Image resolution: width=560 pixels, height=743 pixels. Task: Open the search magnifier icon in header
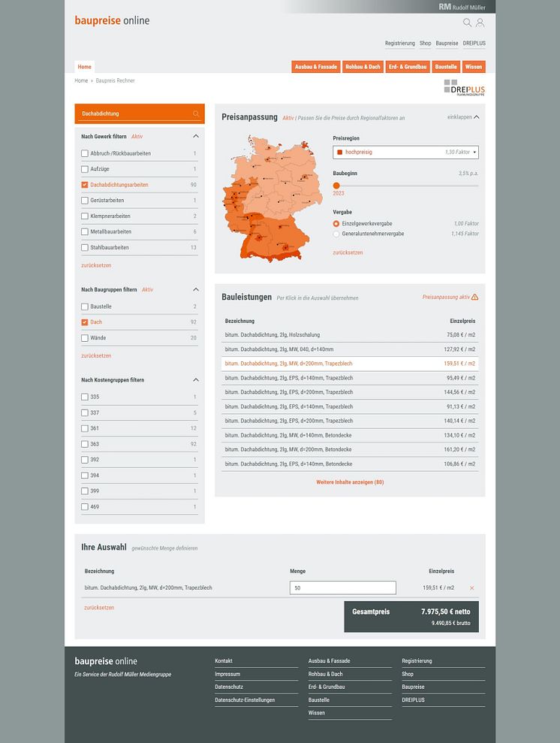coord(467,23)
